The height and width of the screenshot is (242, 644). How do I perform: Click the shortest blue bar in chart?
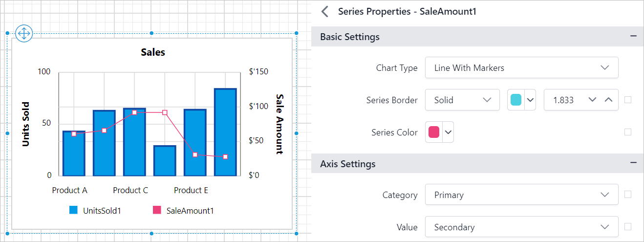click(165, 160)
